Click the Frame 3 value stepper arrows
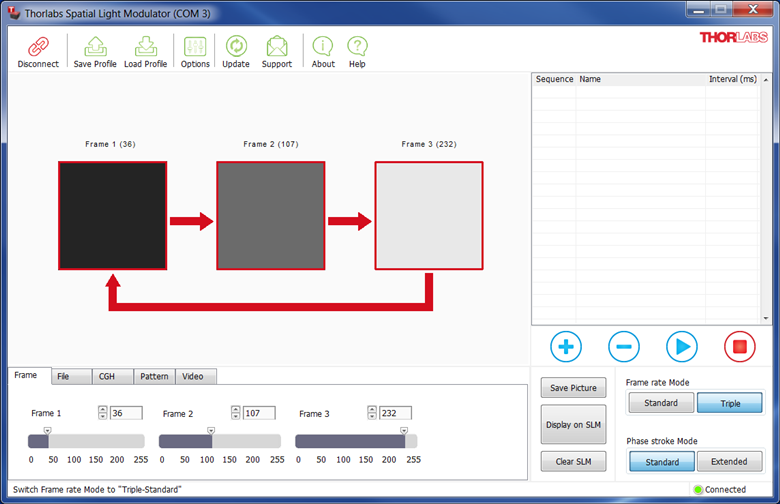 click(372, 412)
